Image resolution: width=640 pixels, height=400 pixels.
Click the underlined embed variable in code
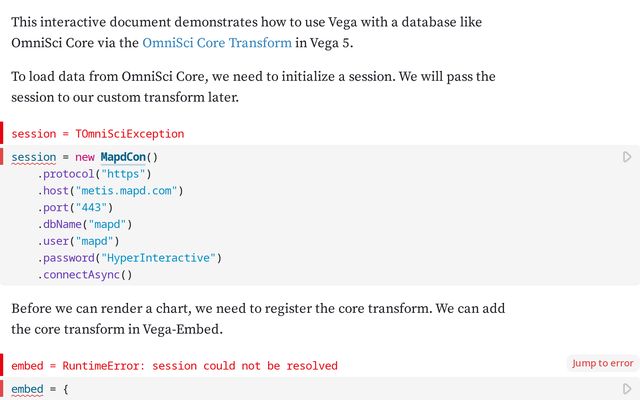click(x=27, y=388)
